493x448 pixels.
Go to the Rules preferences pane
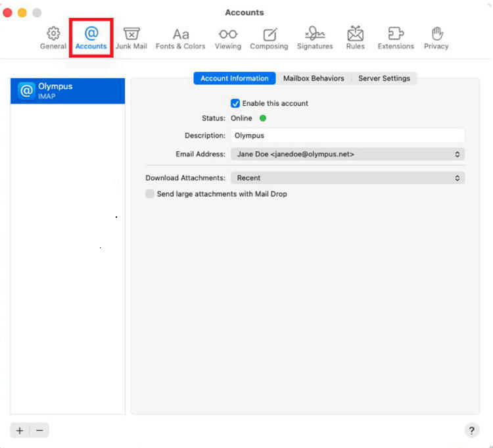pyautogui.click(x=355, y=38)
